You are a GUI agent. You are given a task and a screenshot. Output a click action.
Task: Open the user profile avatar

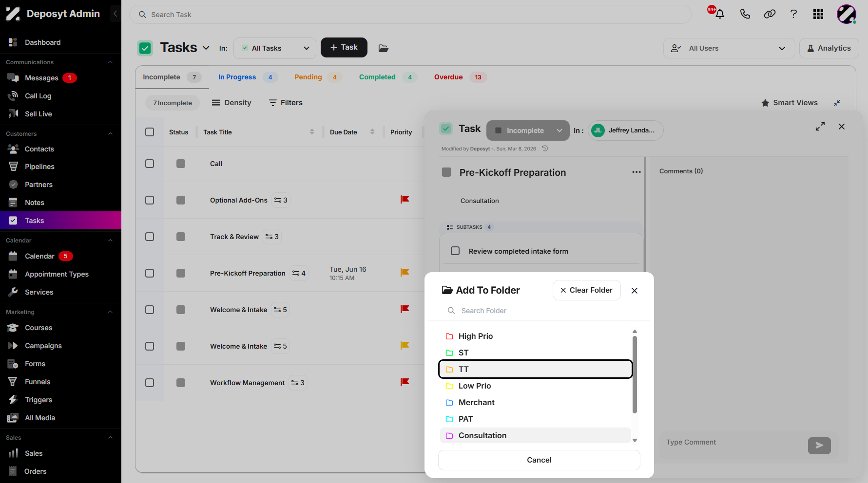tap(847, 14)
